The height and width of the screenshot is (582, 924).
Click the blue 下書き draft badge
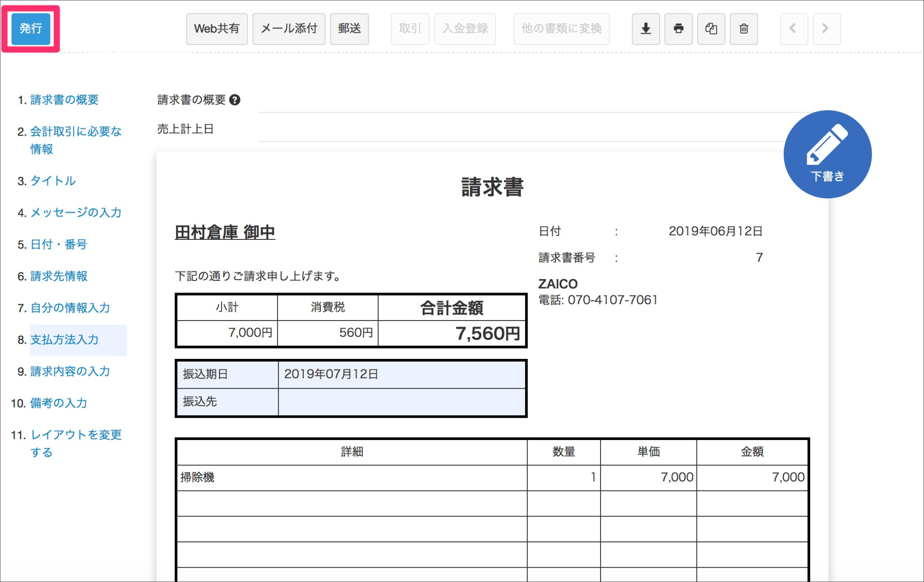(x=827, y=154)
